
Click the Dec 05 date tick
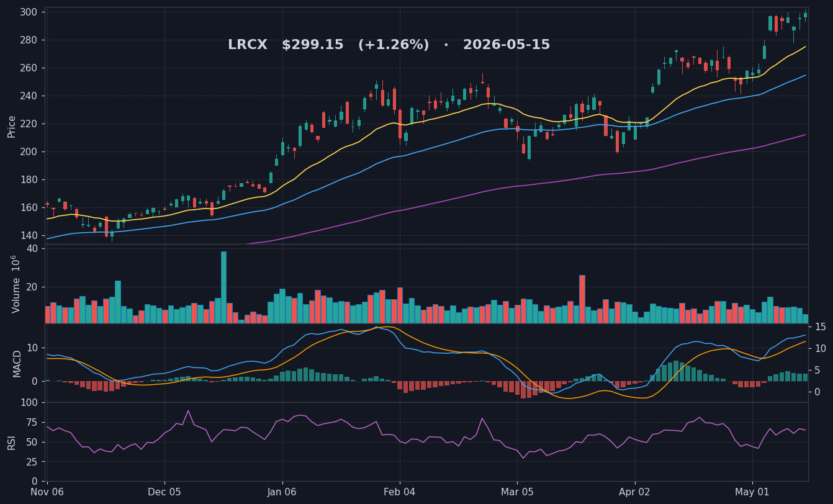[x=164, y=492]
